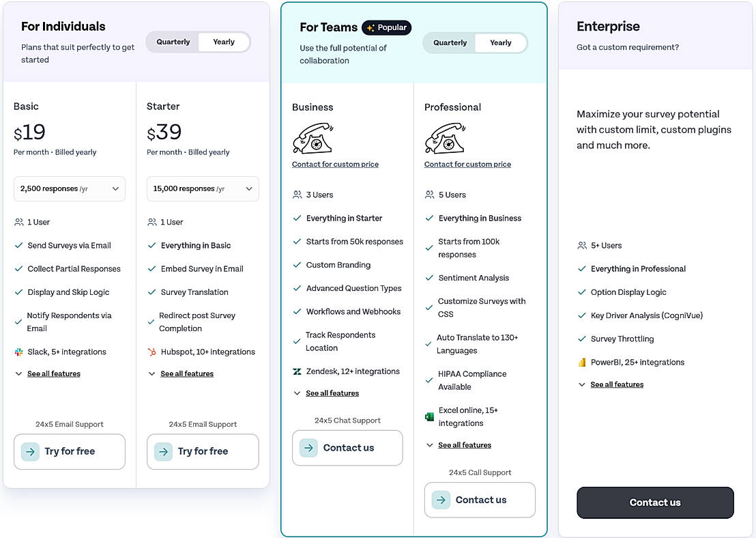Switch For Teams billing to Quarterly

[x=450, y=43]
